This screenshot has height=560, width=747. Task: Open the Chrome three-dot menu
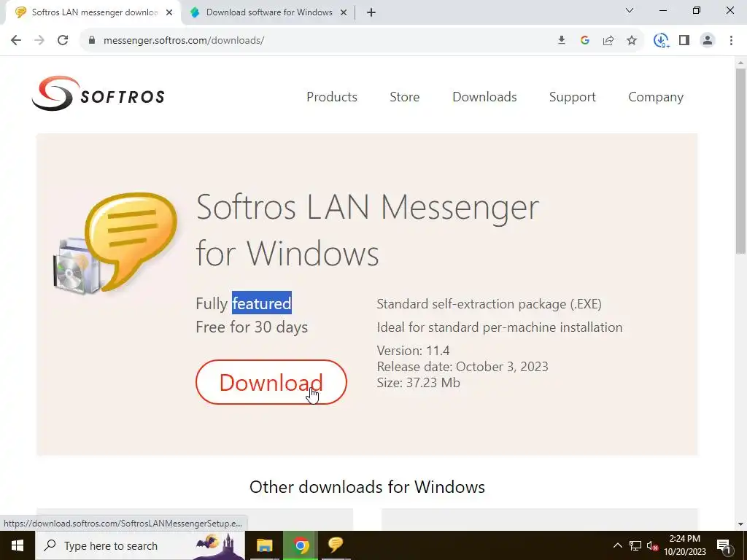pyautogui.click(x=731, y=41)
